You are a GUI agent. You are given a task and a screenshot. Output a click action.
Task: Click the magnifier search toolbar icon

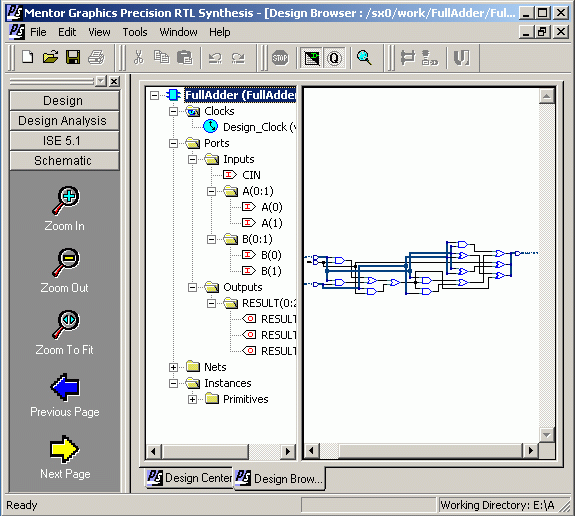pos(364,58)
